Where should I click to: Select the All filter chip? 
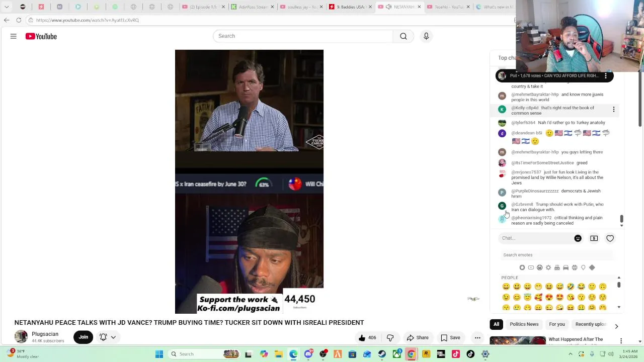[x=496, y=324]
